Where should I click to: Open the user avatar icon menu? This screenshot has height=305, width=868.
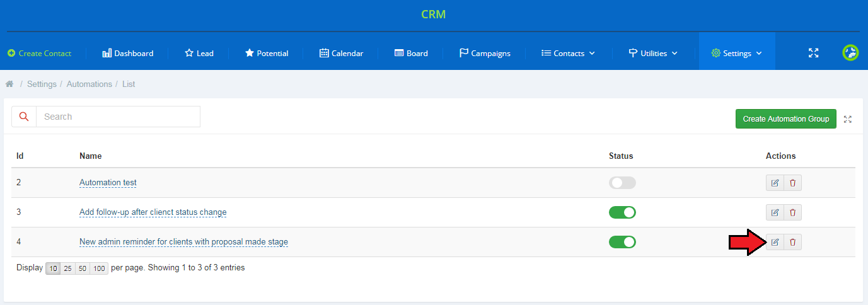click(x=850, y=53)
